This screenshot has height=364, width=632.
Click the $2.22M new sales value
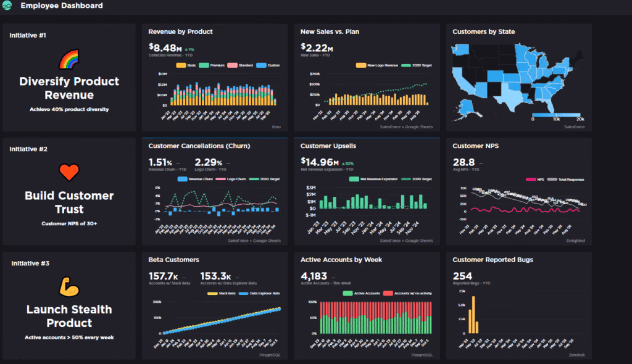tap(317, 48)
